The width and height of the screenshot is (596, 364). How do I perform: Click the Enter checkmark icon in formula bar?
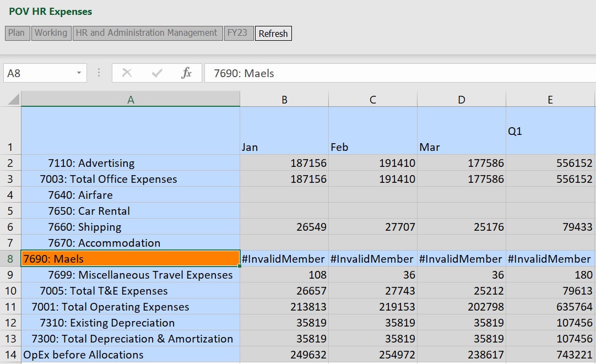(x=157, y=73)
